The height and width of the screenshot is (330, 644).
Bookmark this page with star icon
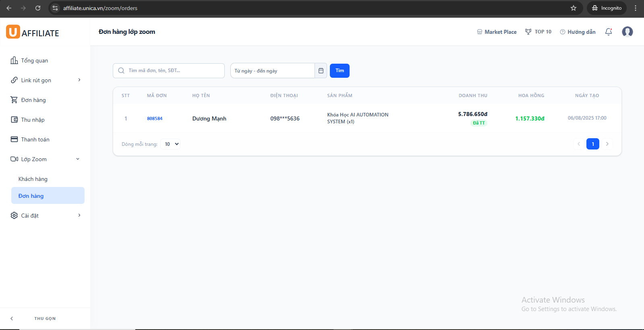point(574,8)
